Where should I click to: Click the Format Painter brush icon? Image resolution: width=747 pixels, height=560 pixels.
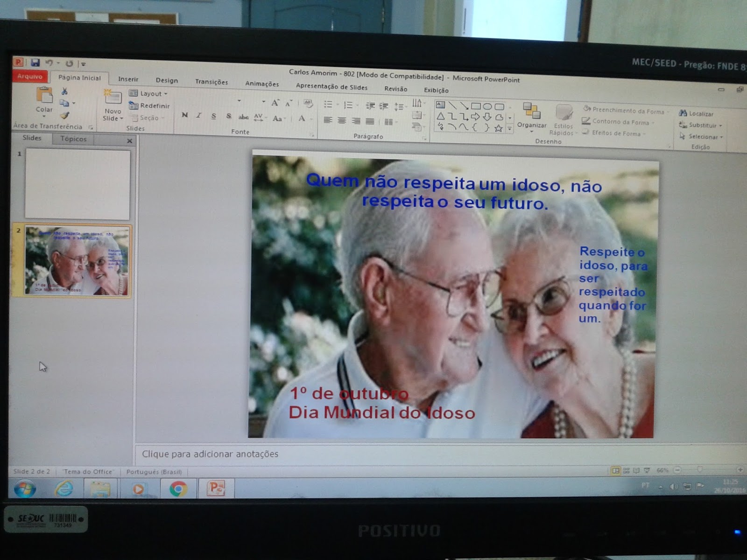[64, 115]
